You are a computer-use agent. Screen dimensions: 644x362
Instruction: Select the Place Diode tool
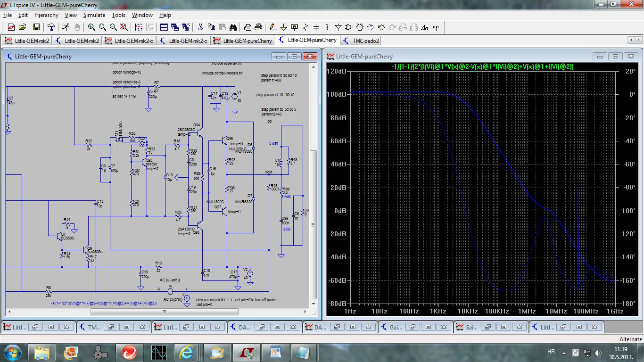pos(338,27)
